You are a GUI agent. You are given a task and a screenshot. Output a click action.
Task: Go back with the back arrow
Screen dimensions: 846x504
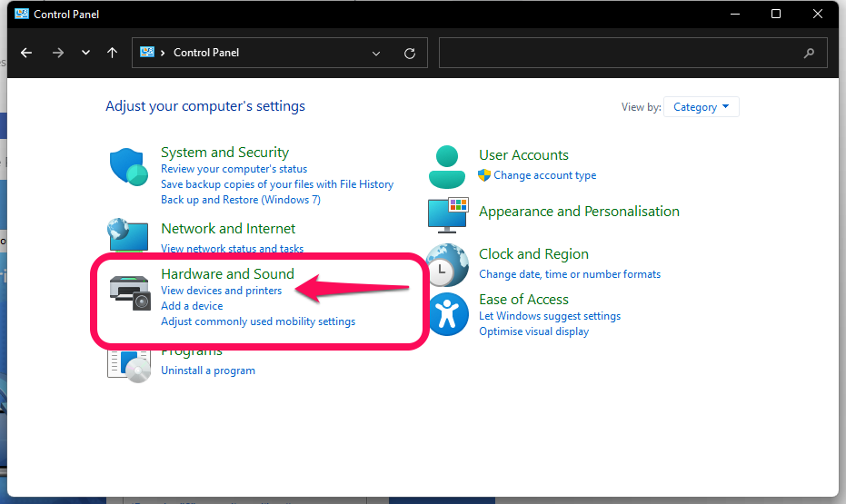click(x=26, y=53)
